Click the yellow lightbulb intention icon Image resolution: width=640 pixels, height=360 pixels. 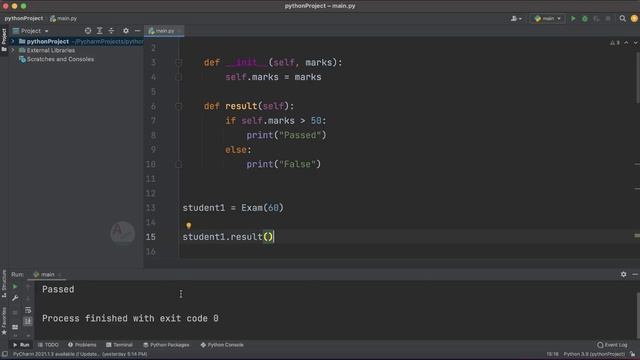tap(189, 225)
